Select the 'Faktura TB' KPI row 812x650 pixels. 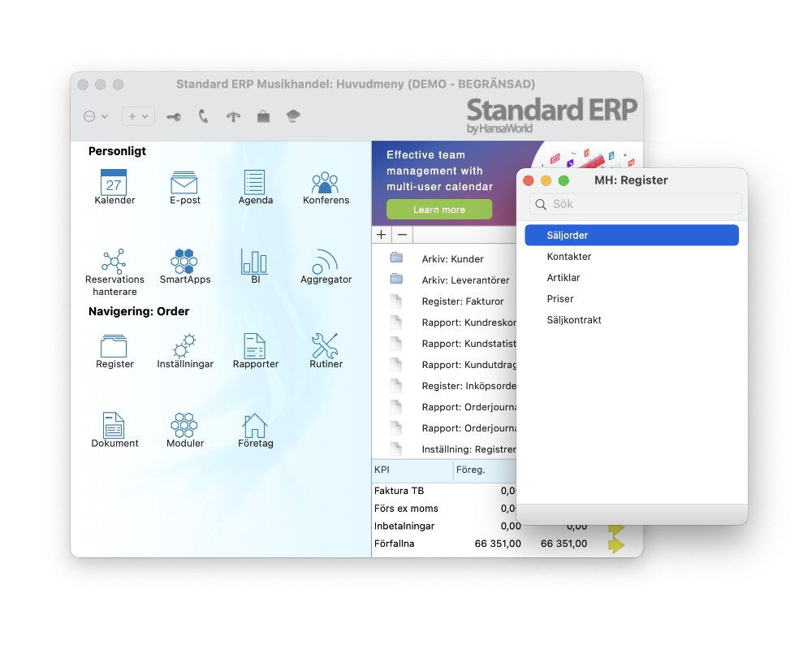tap(444, 491)
